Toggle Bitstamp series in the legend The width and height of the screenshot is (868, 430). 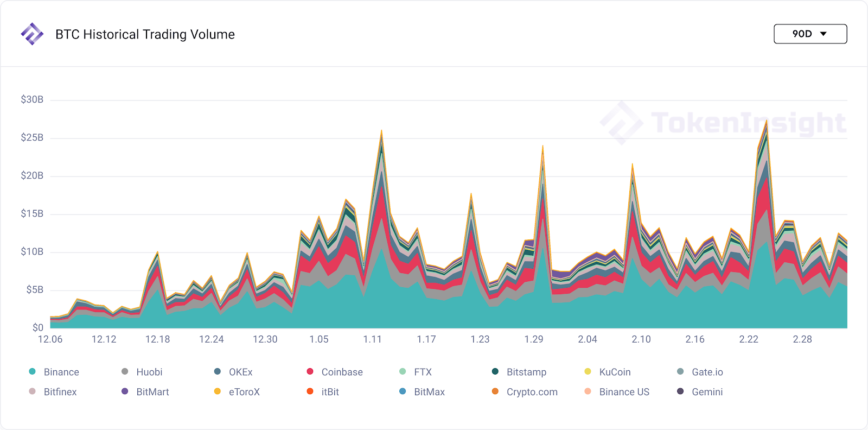point(519,372)
